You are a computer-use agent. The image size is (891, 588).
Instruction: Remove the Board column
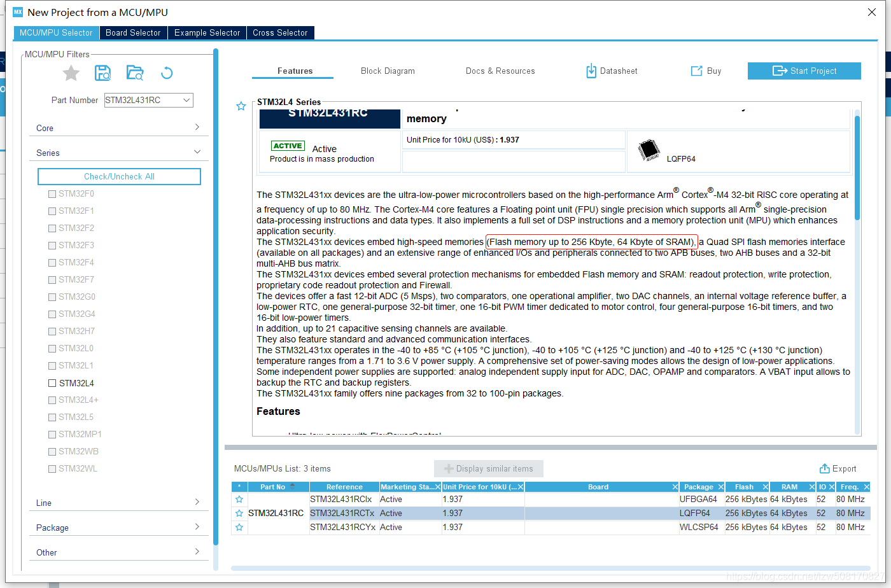[x=675, y=487]
